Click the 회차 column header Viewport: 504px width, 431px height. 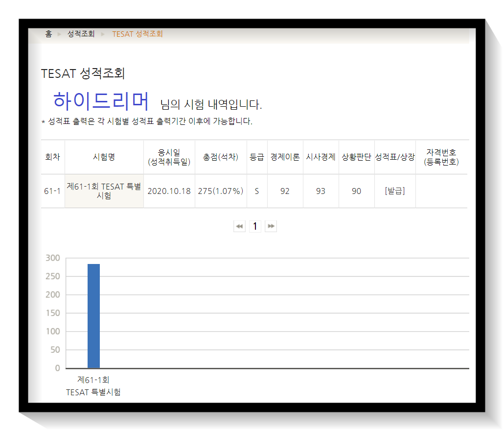53,157
